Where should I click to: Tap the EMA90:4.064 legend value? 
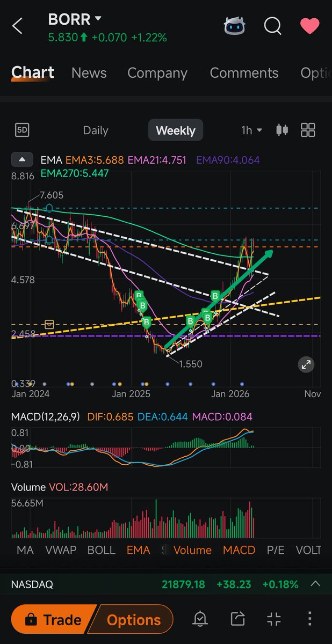[x=227, y=160]
